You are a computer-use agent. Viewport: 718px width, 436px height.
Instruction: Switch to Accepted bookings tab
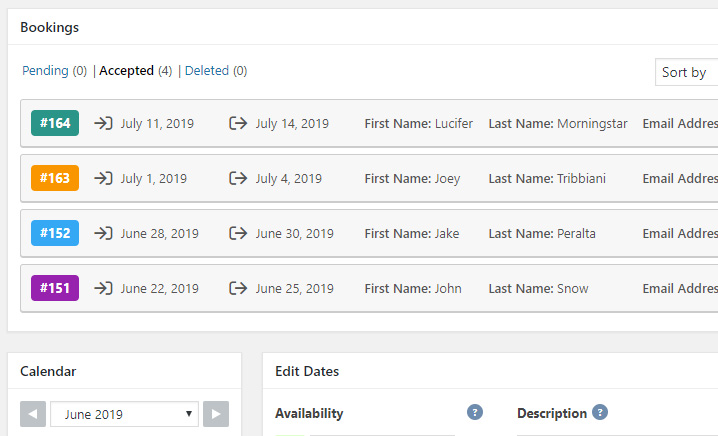[126, 71]
